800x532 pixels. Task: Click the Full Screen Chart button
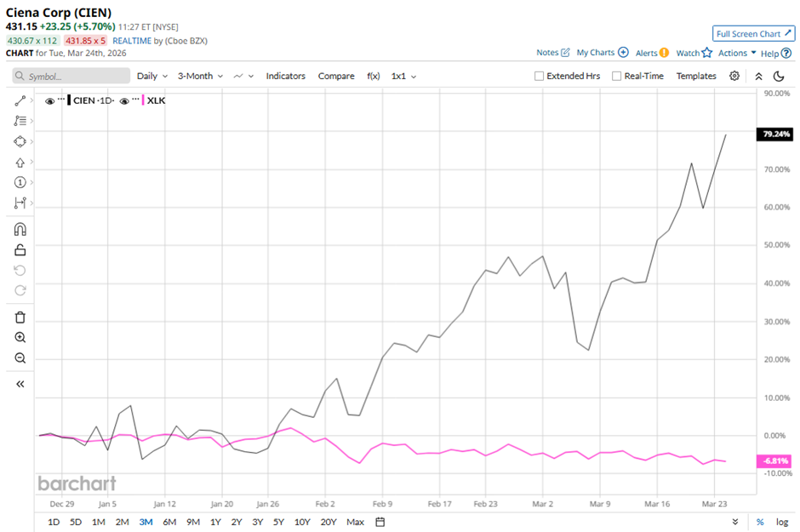pos(753,33)
